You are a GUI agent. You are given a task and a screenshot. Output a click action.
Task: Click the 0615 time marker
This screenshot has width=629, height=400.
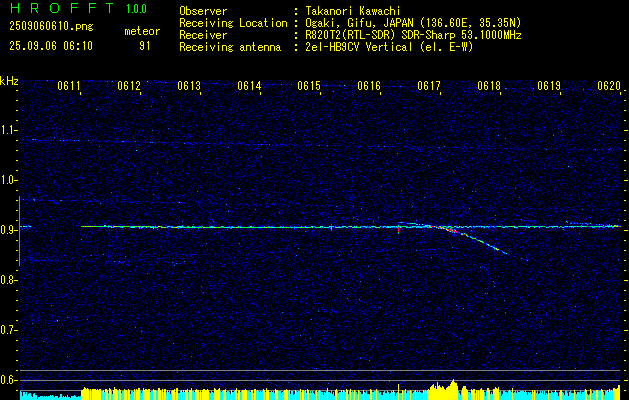pos(309,86)
